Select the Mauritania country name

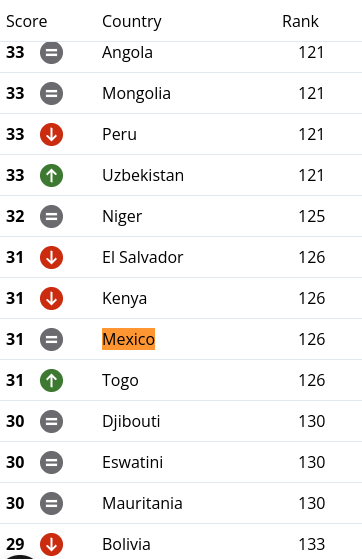(142, 503)
